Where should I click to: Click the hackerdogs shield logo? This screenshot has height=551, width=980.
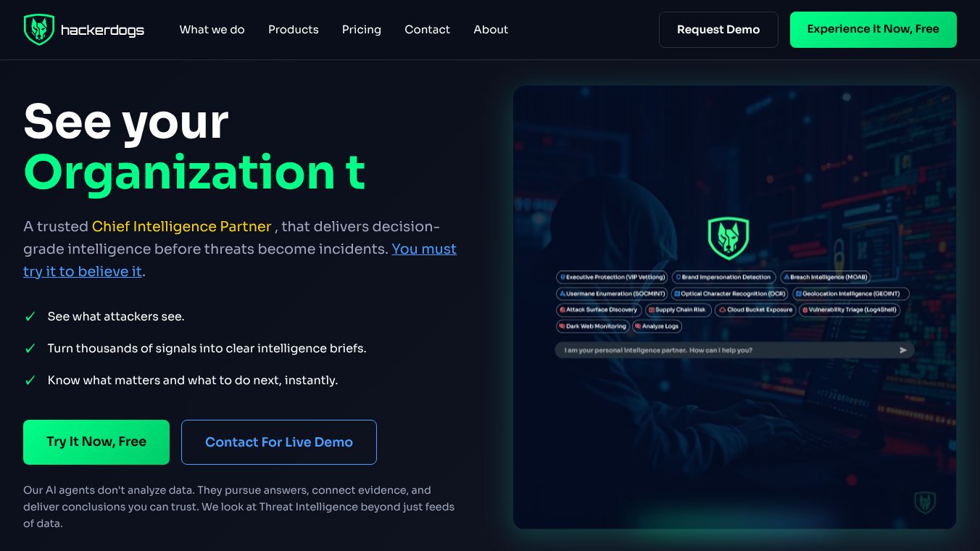(40, 30)
